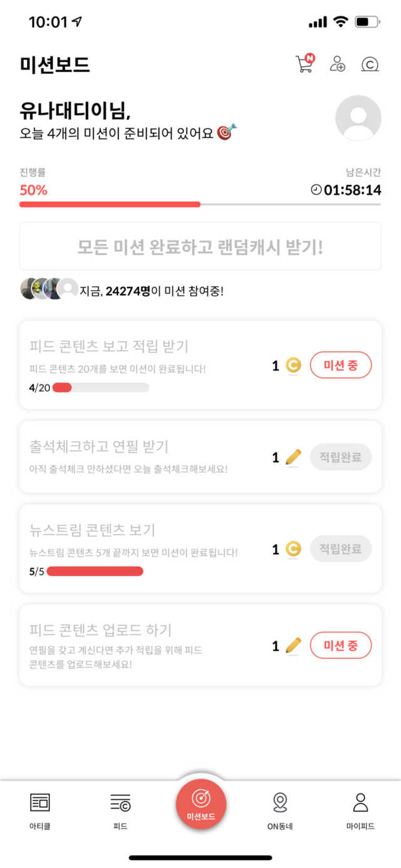Tap the profile avatar picture
Image resolution: width=401 pixels, height=868 pixels.
tap(358, 118)
